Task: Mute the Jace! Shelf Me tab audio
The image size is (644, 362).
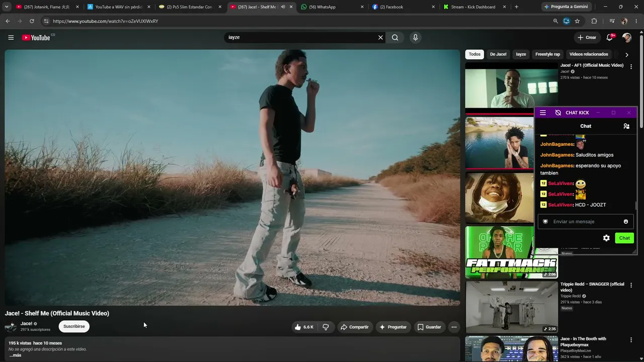Action: coord(283,7)
